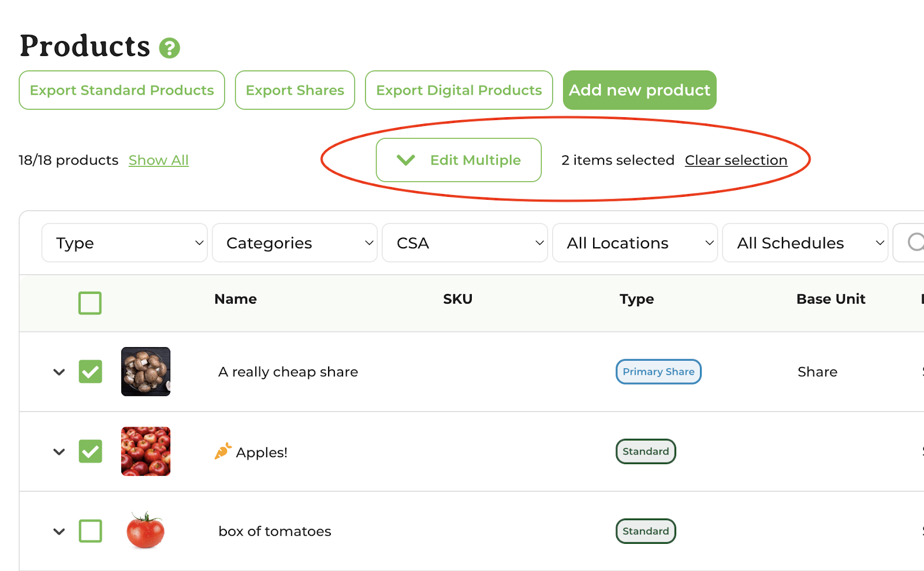Open the All Schedules dropdown
This screenshot has width=924, height=571.
tap(805, 243)
